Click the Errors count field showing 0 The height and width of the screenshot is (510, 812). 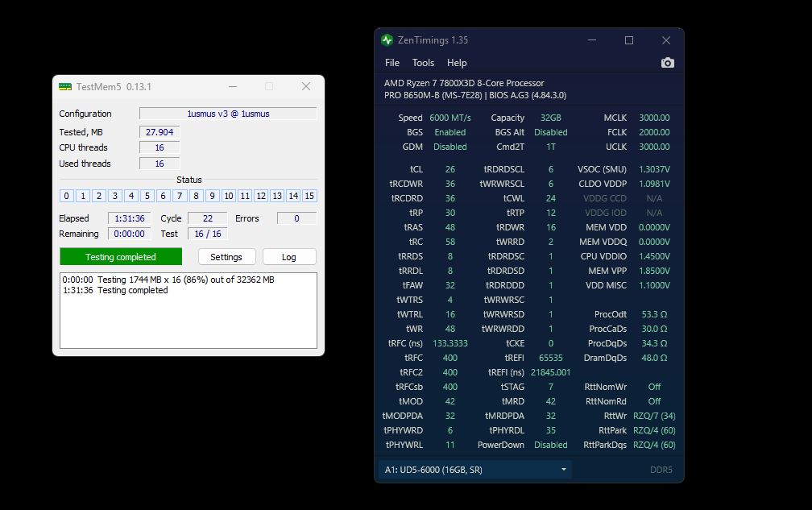pos(296,218)
